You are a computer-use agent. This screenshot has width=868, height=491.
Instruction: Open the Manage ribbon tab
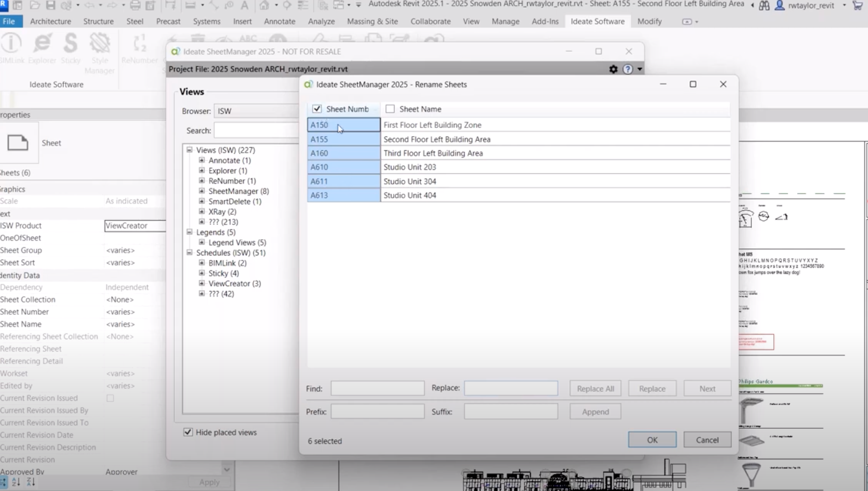(x=505, y=21)
